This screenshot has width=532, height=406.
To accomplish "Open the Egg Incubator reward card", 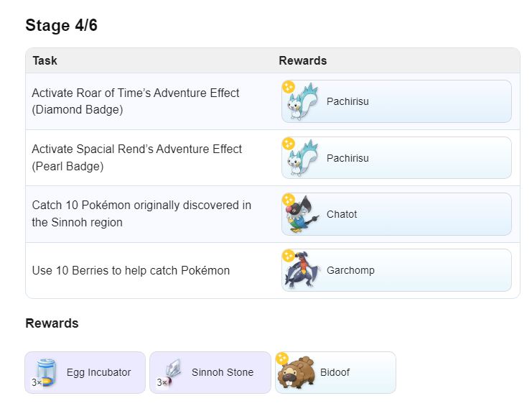I will pos(85,372).
